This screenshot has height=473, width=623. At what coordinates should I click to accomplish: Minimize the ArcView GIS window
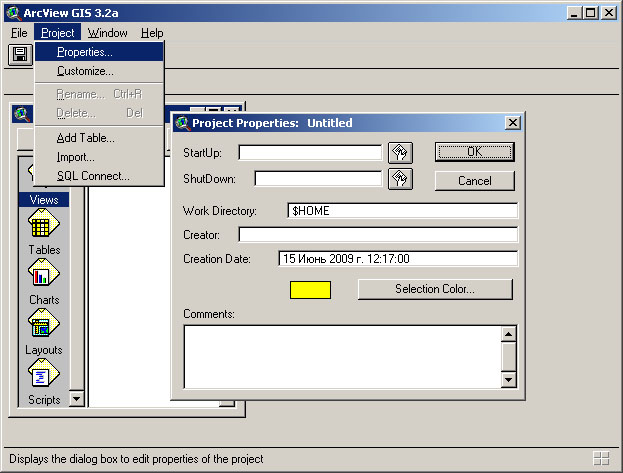pos(574,13)
